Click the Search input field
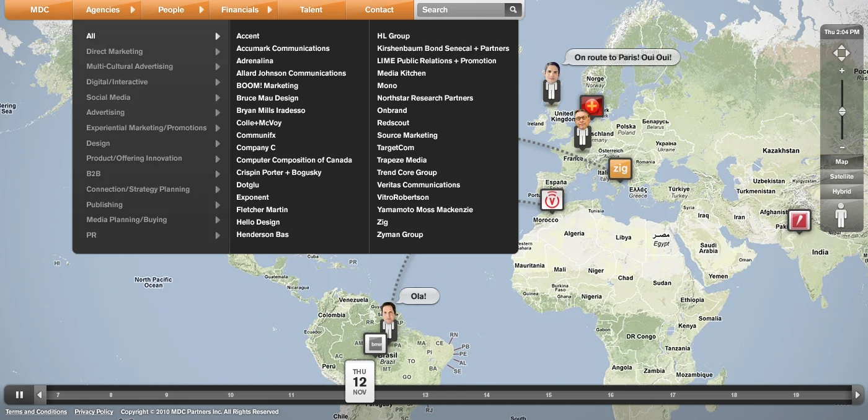Image resolution: width=868 pixels, height=420 pixels. point(462,10)
